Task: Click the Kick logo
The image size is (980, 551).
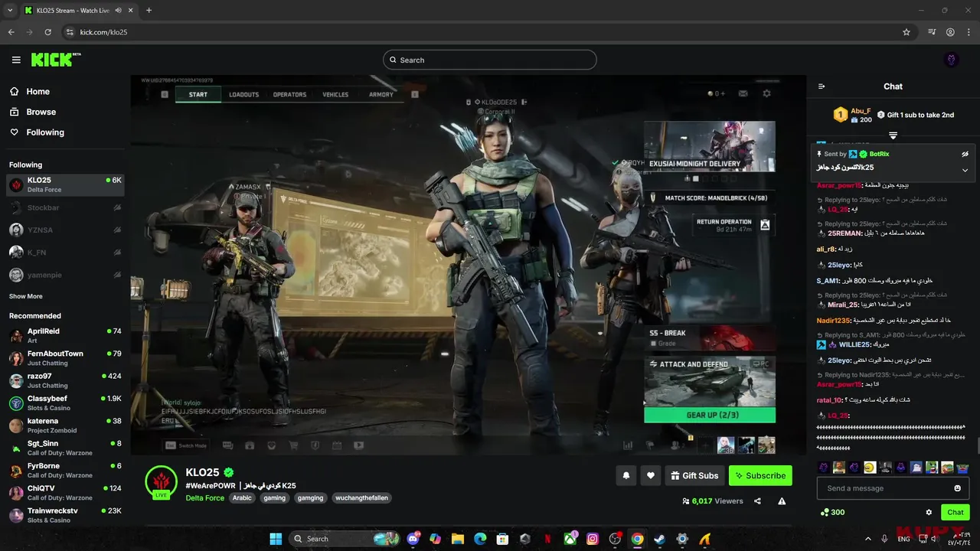Action: pos(56,60)
